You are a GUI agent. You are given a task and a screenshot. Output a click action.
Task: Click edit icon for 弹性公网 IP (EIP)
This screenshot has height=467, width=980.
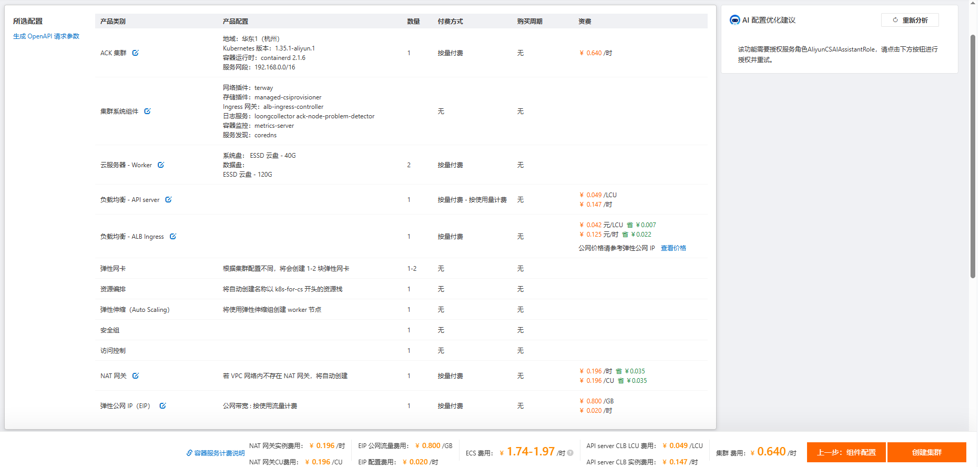point(162,406)
